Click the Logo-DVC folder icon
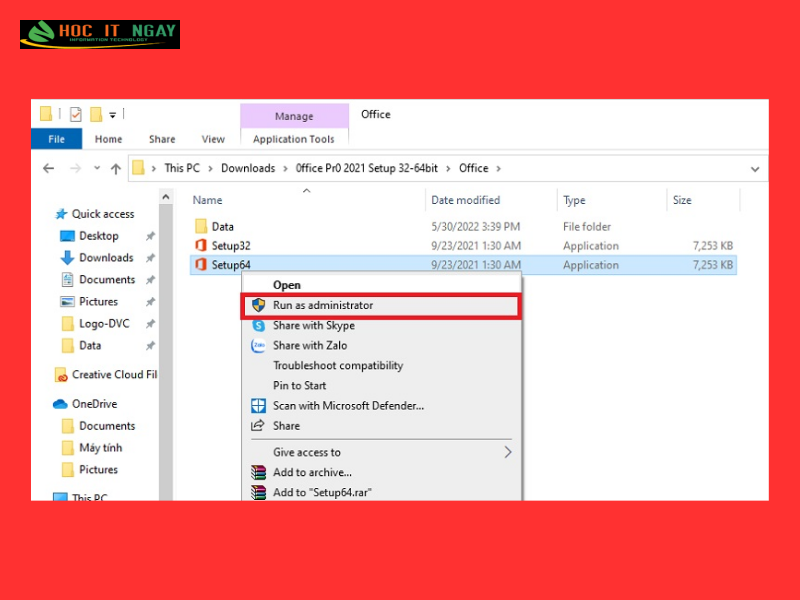 pos(67,323)
